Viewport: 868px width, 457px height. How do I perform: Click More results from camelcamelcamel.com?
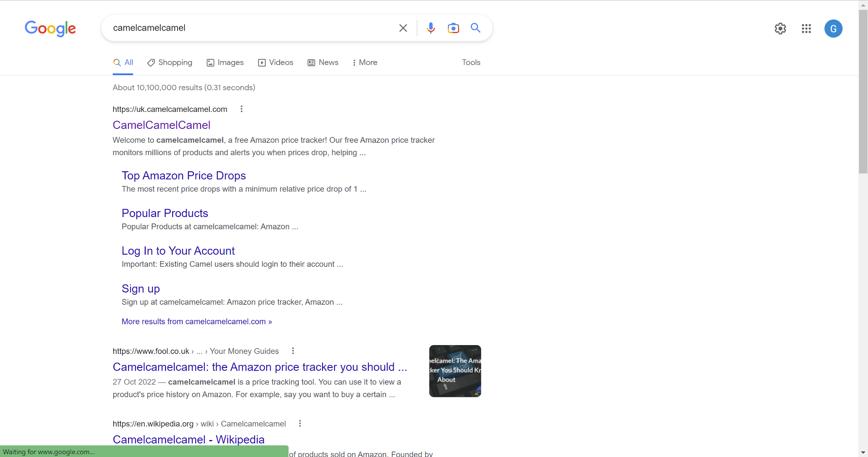[x=197, y=321]
